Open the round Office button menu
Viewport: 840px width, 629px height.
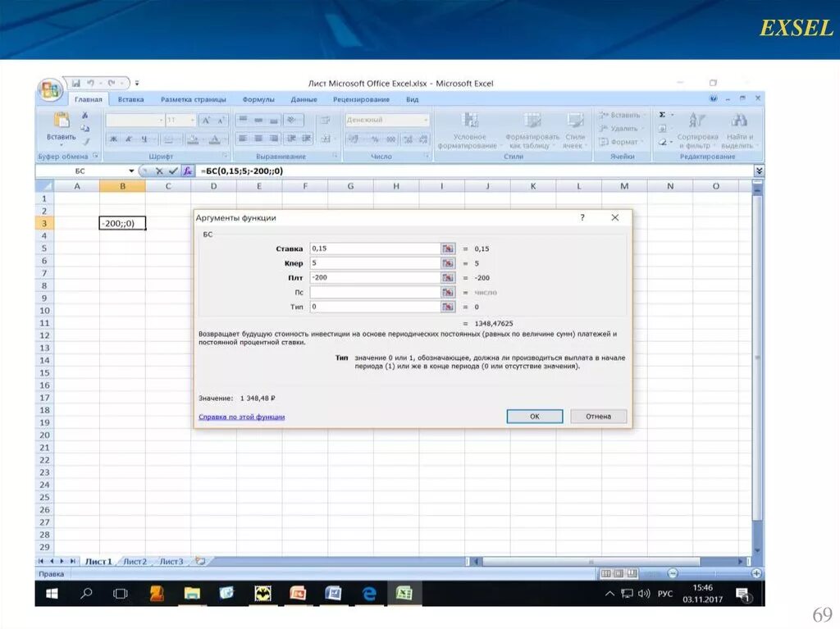pyautogui.click(x=49, y=89)
